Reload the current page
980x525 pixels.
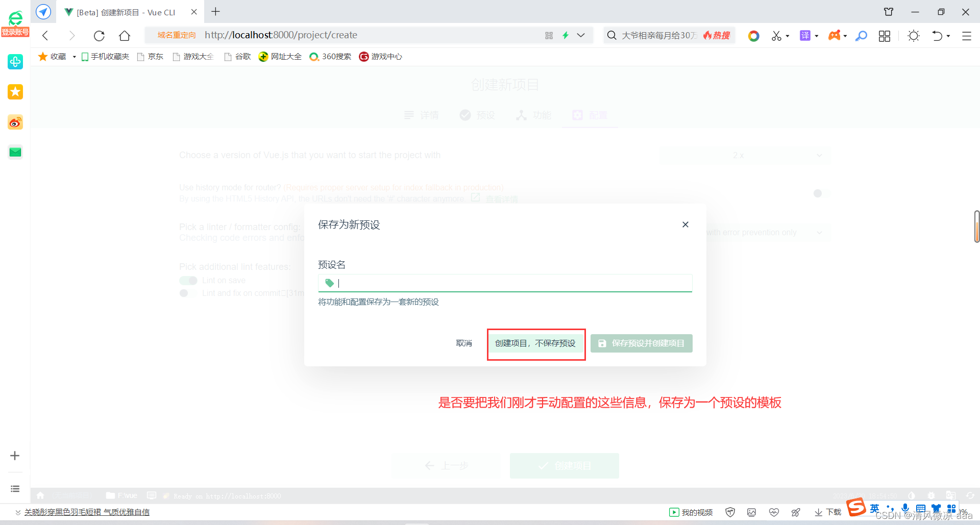pos(99,35)
